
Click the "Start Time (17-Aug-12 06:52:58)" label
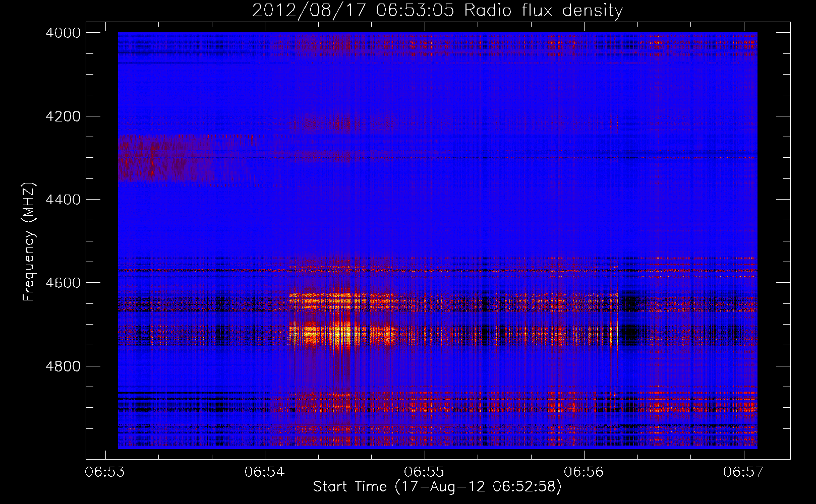point(437,487)
